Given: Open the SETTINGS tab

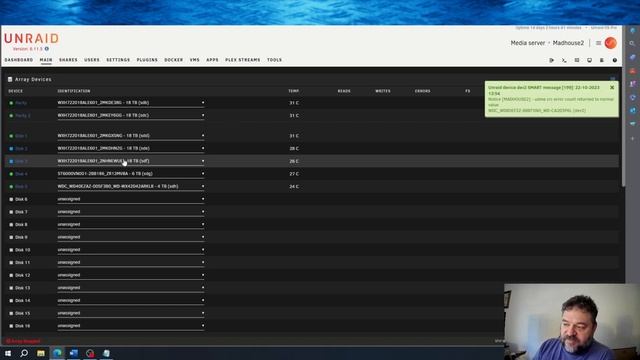Looking at the screenshot, I should 118,60.
